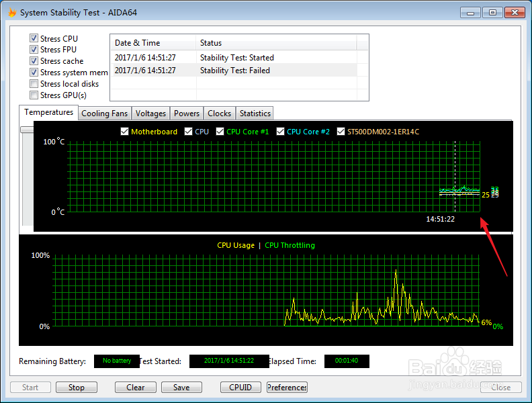Open the CPUID panel button

click(240, 388)
